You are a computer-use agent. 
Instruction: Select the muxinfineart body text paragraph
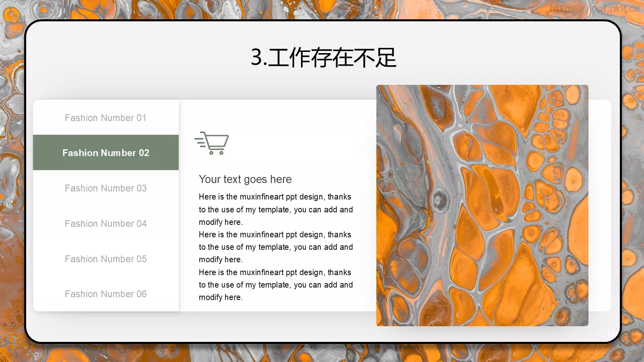(276, 247)
